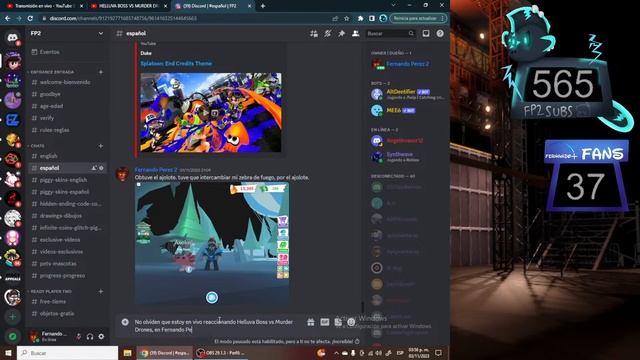The width and height of the screenshot is (640, 360).
Task: Add channel to READY PLAYER TWO category
Action: (x=101, y=291)
